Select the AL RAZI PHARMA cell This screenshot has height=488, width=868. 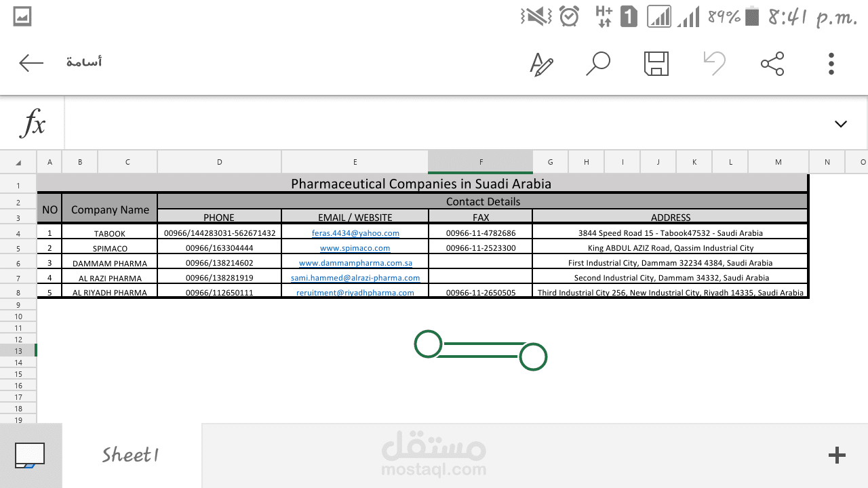[110, 278]
